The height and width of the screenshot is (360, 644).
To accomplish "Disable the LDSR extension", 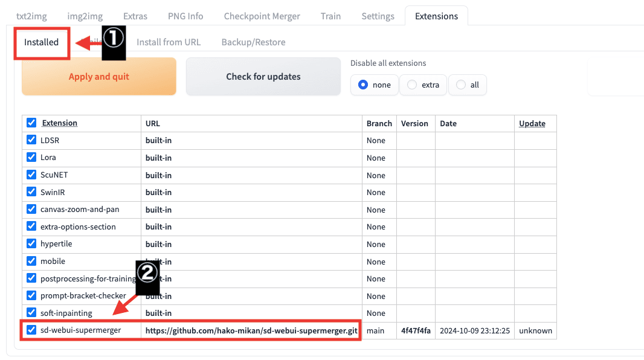I will pyautogui.click(x=31, y=140).
